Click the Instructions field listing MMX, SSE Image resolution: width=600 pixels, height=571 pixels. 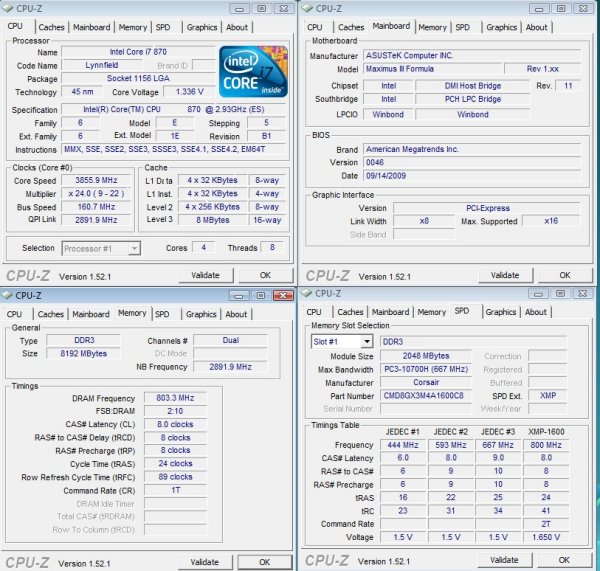tap(174, 149)
